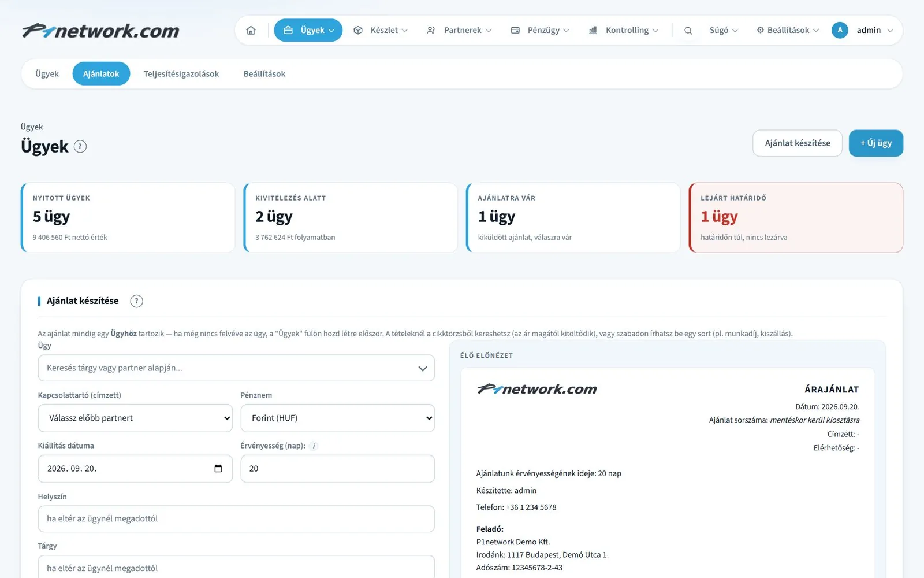Click the Helyszín input field

click(x=236, y=519)
